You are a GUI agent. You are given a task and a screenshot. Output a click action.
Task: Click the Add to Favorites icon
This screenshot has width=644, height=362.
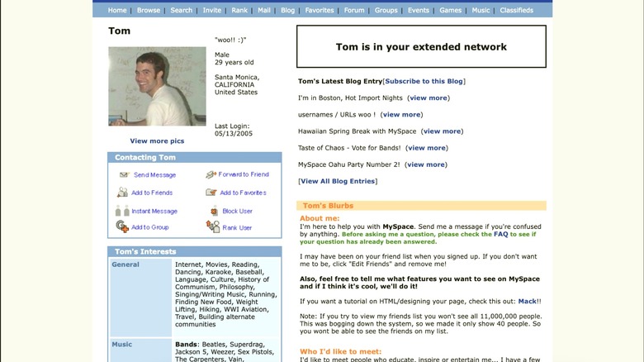click(211, 192)
